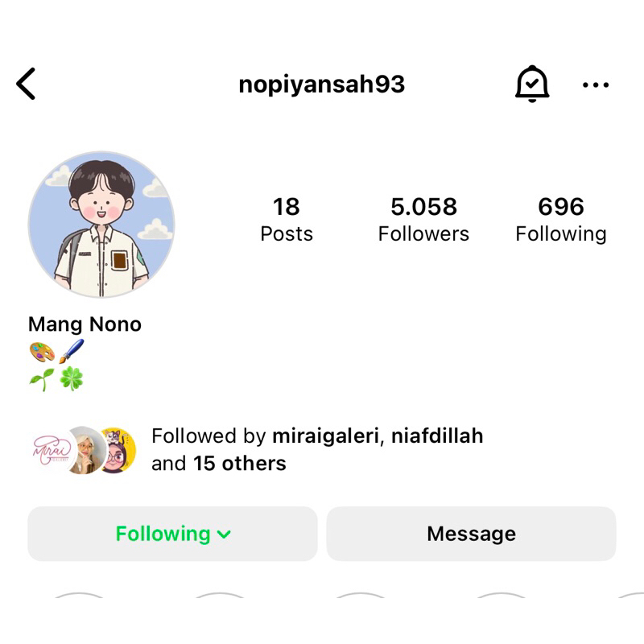Click the nopiyansah93 username header
This screenshot has width=644, height=644.
coord(321,85)
